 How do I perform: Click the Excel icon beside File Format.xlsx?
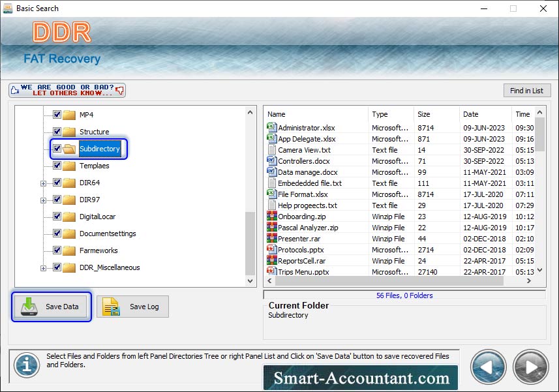[271, 194]
